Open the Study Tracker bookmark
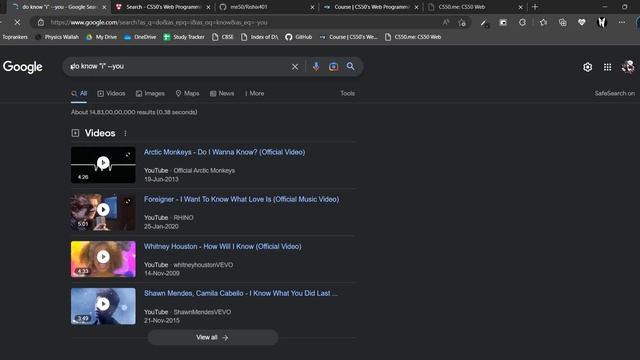 click(x=184, y=37)
